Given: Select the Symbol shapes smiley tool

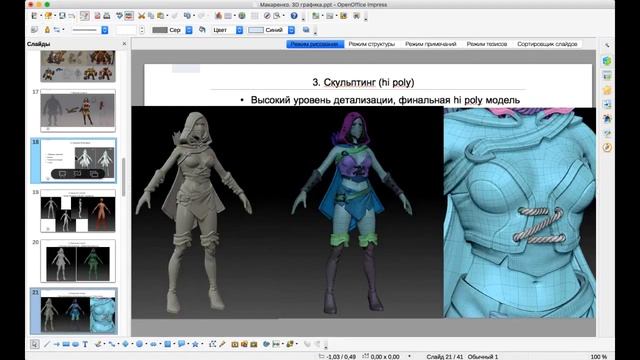Looking at the screenshot, I should click(139, 344).
